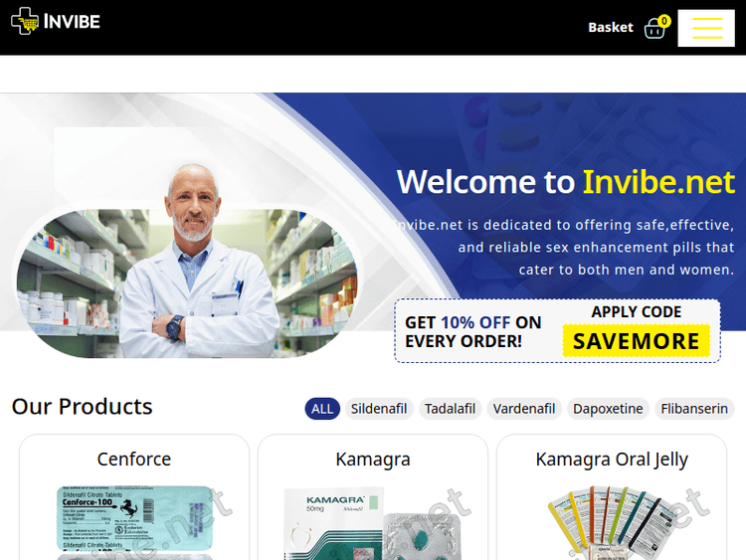The height and width of the screenshot is (560, 746).
Task: Filter products by Sildenafil
Action: [379, 409]
